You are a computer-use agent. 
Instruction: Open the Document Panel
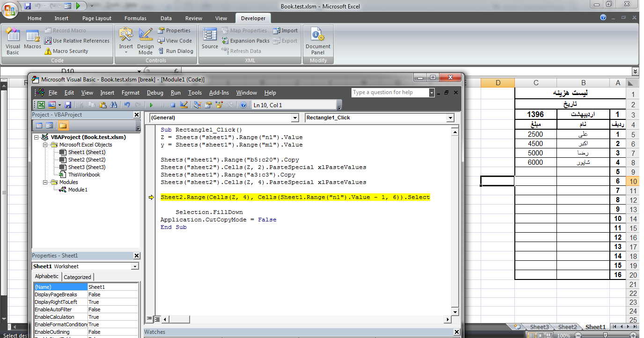tap(318, 41)
